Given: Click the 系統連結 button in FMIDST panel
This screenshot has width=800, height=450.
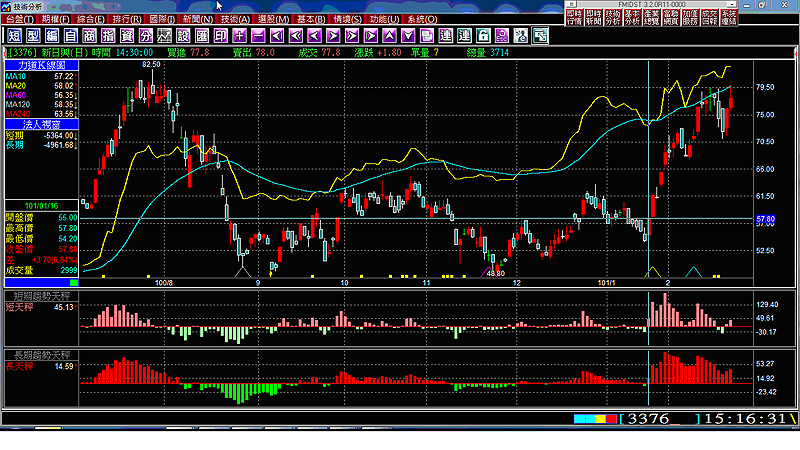Looking at the screenshot, I should (x=729, y=17).
